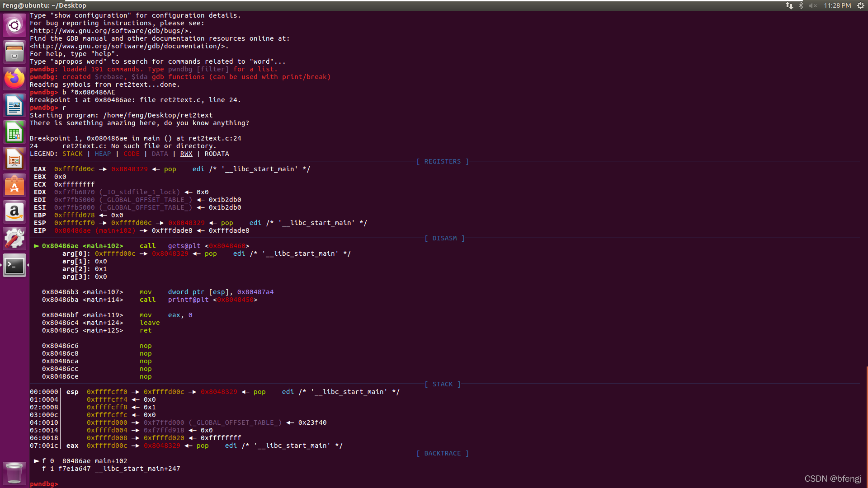The image size is (868, 488).
Task: Open System Settings from the dock
Action: (x=14, y=239)
